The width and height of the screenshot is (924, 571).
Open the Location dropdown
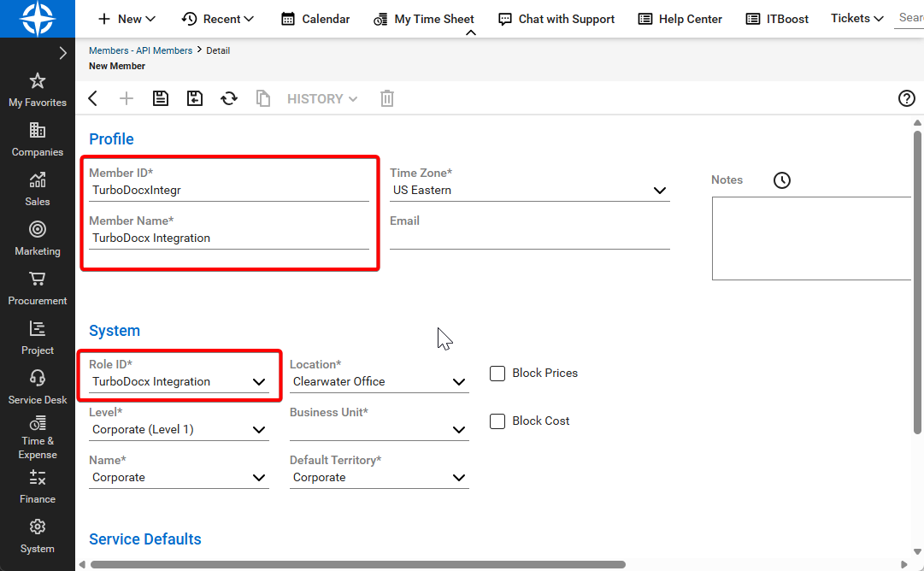tap(380, 382)
